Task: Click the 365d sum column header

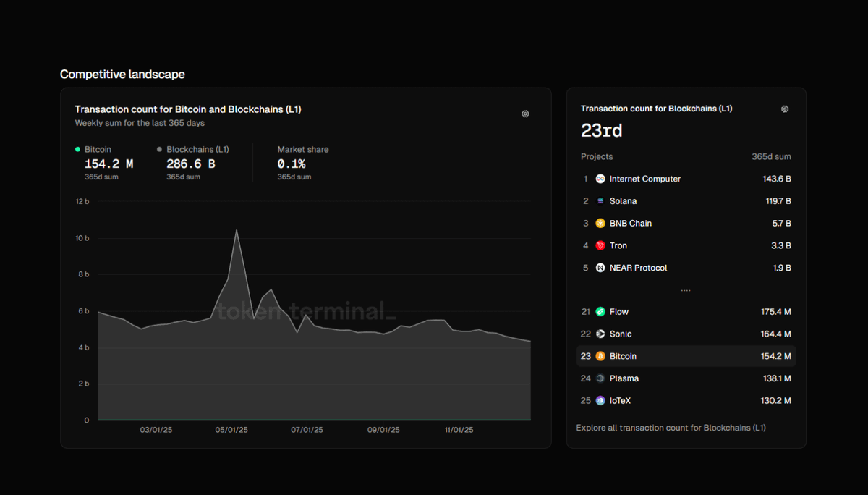Action: [771, 156]
